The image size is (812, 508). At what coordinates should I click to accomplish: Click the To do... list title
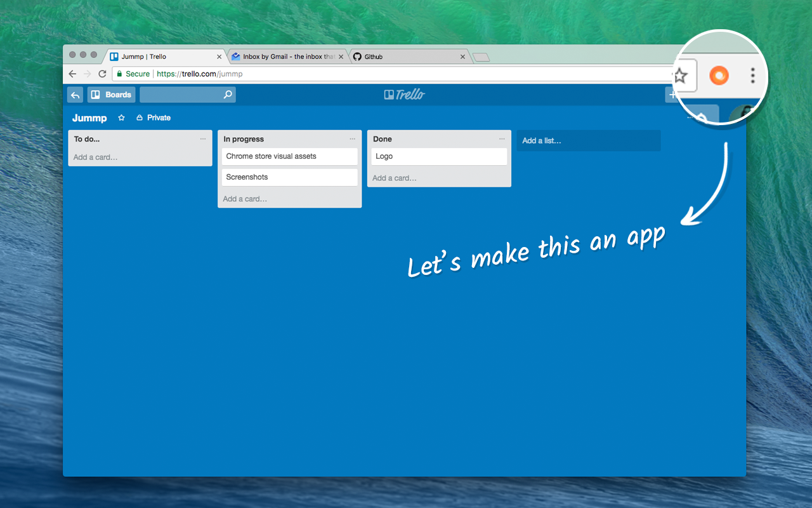pos(87,139)
